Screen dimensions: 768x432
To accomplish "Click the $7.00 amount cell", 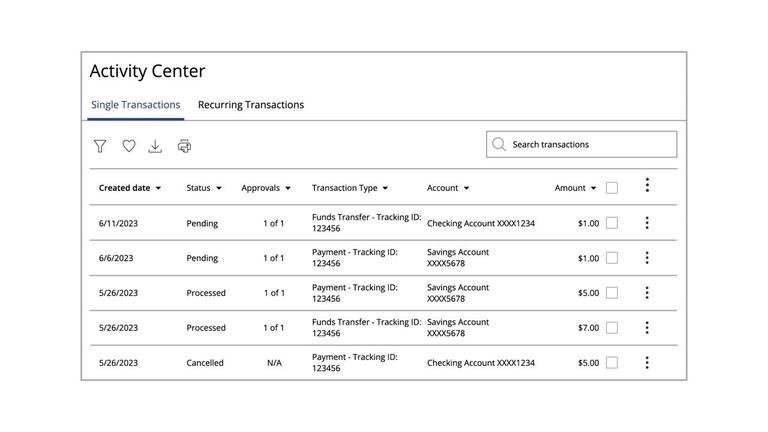I will [588, 328].
